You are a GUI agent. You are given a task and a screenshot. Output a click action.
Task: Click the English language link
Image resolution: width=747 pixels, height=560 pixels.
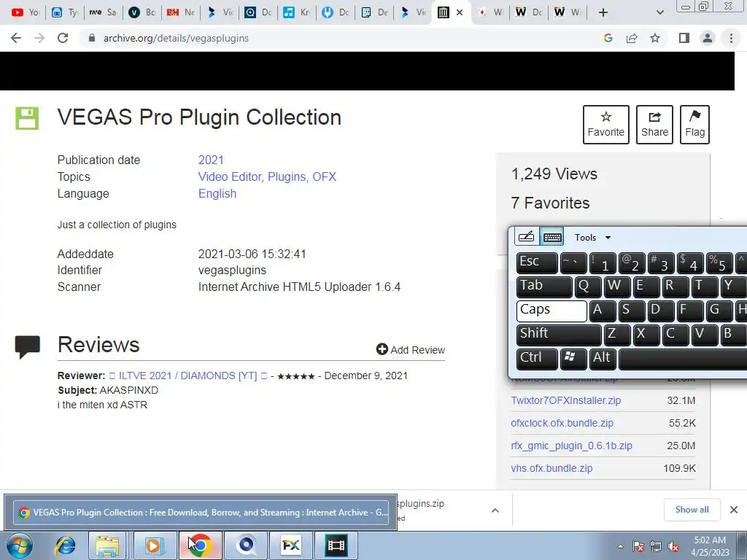(x=217, y=194)
